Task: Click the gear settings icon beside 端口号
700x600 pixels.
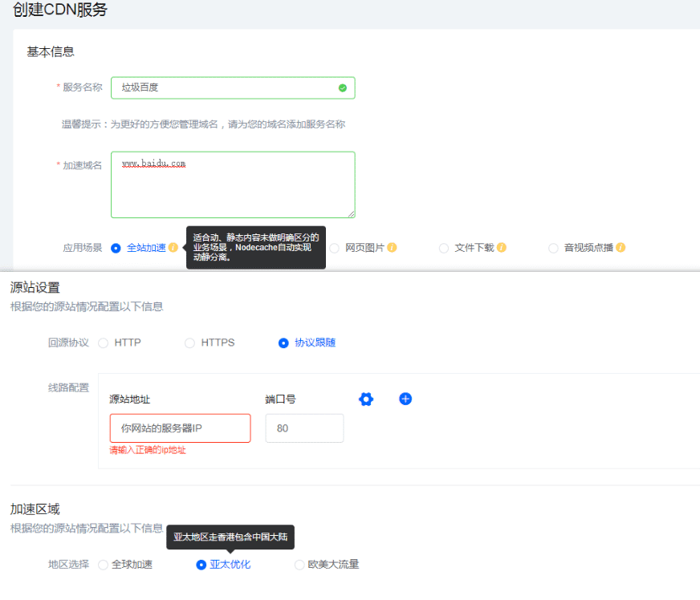Action: [366, 399]
